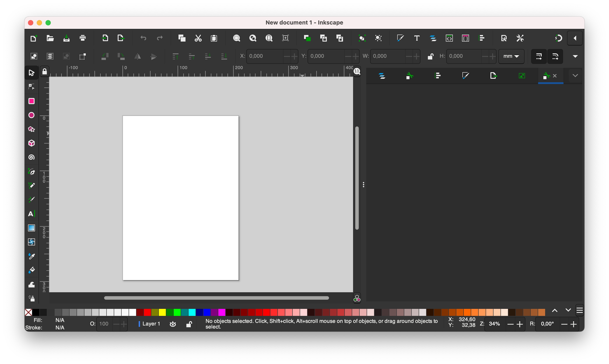
Task: Create a new document
Action: click(34, 38)
